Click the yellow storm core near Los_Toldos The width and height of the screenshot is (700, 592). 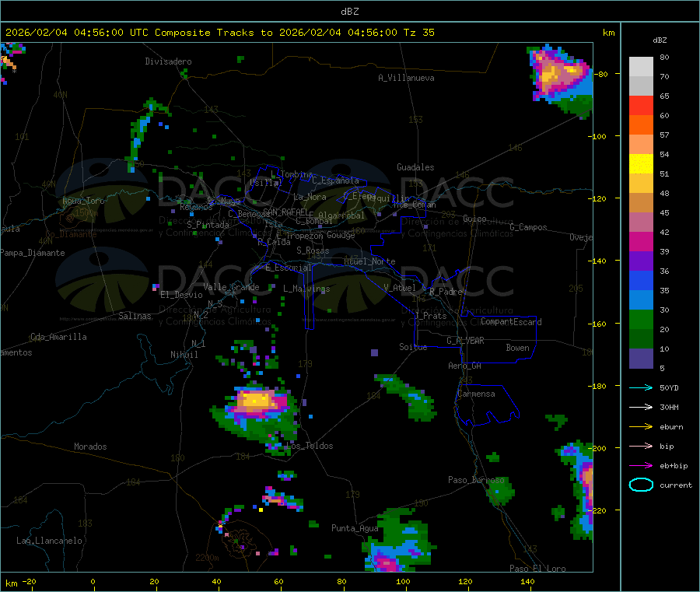[x=256, y=398]
